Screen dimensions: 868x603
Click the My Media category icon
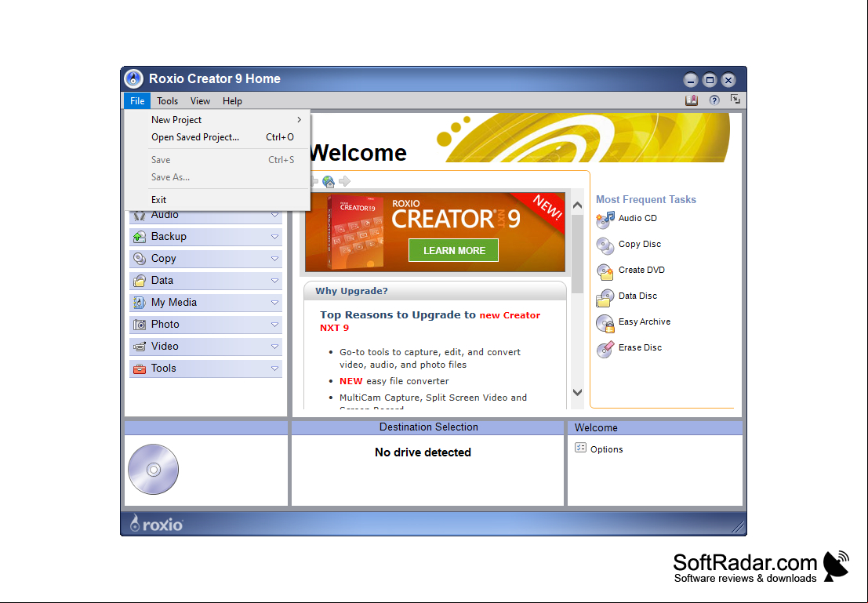[140, 303]
